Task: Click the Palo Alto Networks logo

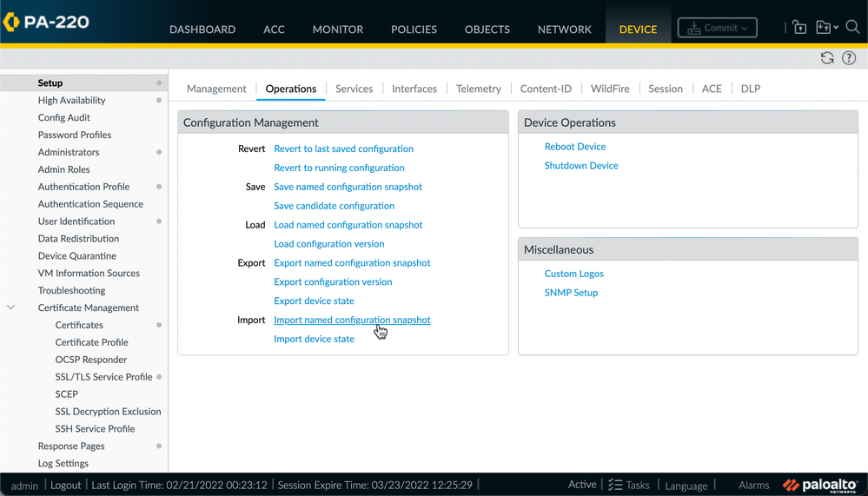Action: click(x=820, y=485)
